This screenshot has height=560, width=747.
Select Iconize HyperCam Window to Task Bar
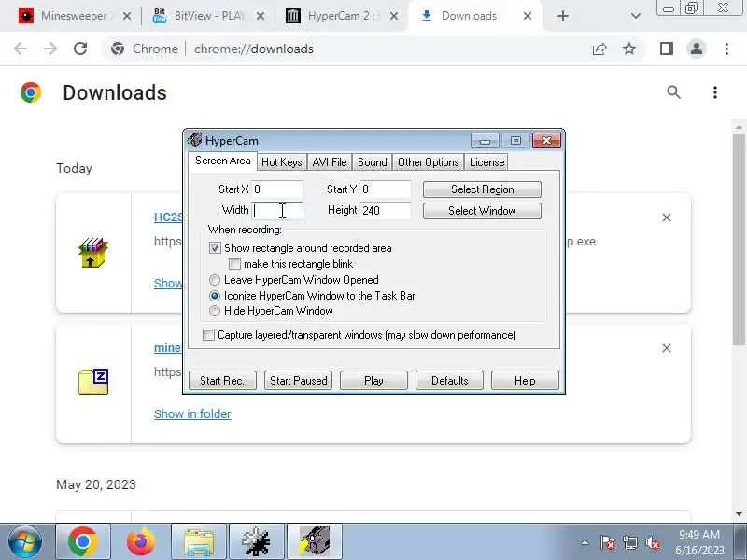(215, 296)
